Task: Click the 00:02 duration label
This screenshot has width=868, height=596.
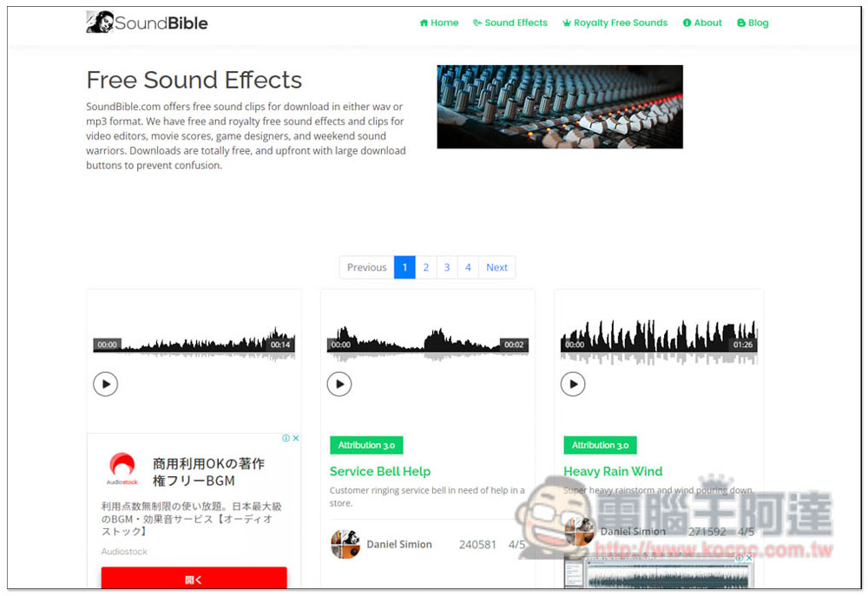Action: 514,344
